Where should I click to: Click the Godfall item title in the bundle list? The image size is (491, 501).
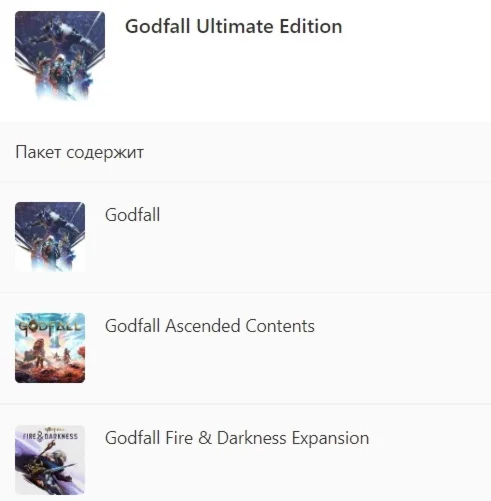tap(133, 214)
